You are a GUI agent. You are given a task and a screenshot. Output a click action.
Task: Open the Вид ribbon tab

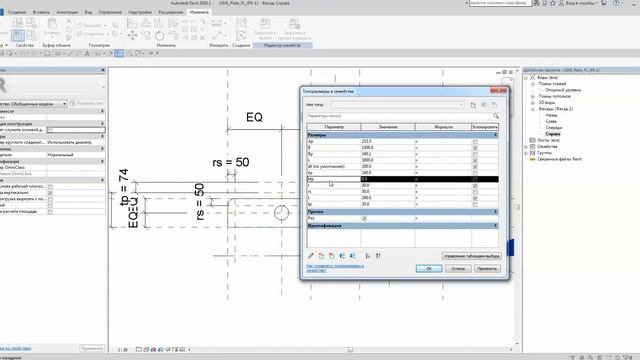click(88, 12)
